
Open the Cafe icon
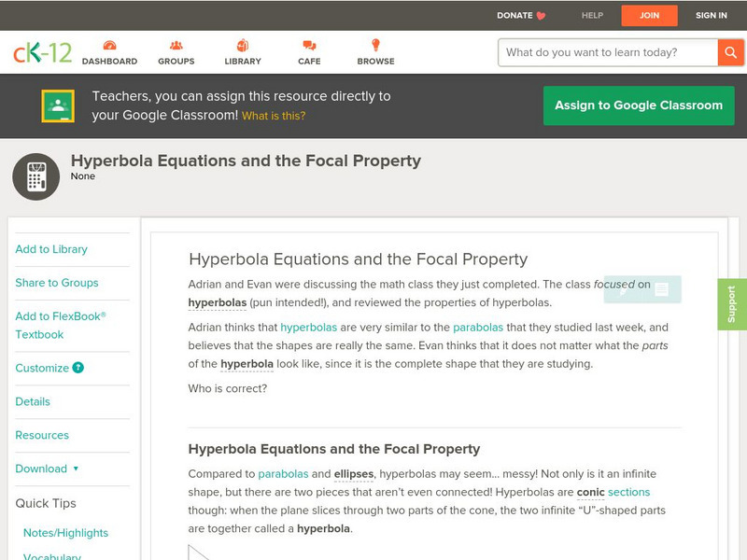tap(309, 46)
